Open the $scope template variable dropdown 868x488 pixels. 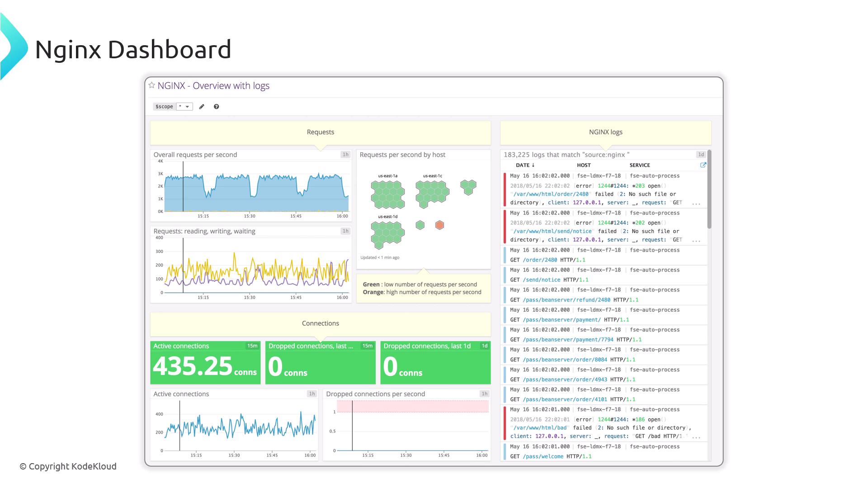tap(184, 107)
